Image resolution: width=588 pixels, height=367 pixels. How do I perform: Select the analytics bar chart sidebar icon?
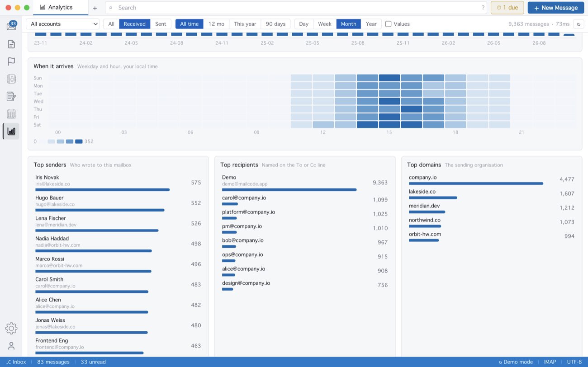click(11, 132)
